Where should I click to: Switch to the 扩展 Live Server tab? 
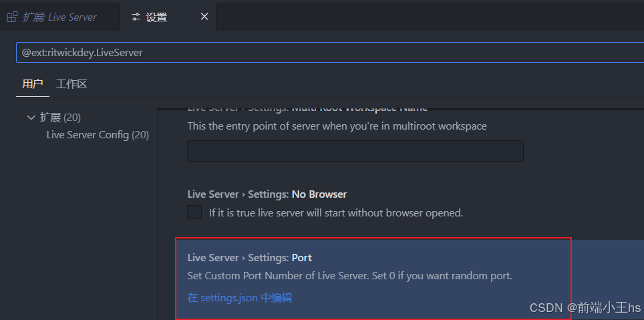(x=59, y=17)
